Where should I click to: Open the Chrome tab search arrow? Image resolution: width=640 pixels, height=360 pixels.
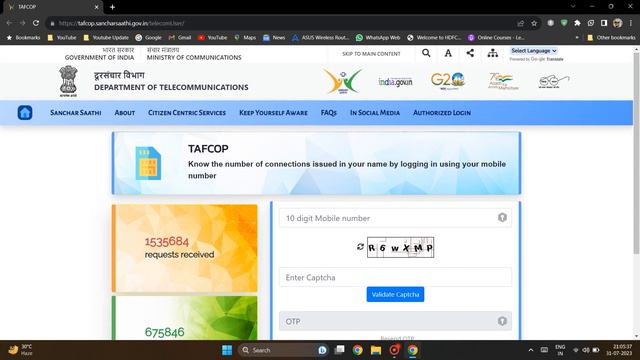tap(573, 7)
